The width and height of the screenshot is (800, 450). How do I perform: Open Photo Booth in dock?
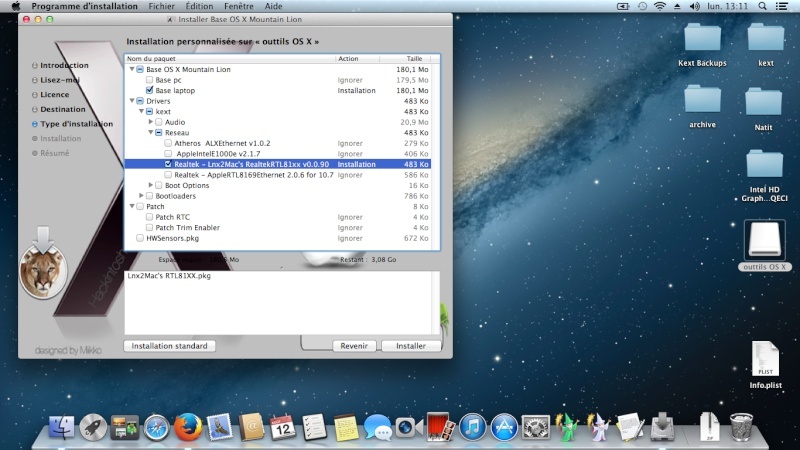tap(441, 427)
